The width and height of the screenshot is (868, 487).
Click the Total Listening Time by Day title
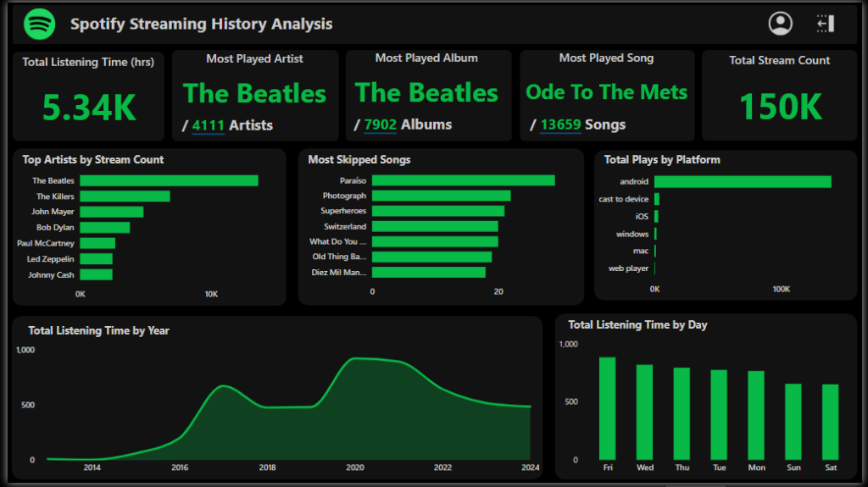[637, 325]
